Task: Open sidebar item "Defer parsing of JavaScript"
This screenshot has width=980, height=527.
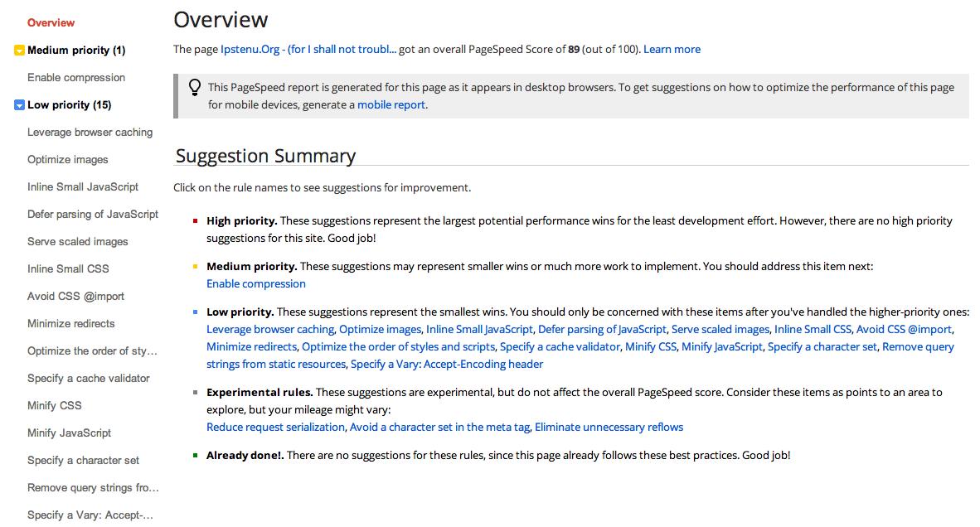Action: 93,215
